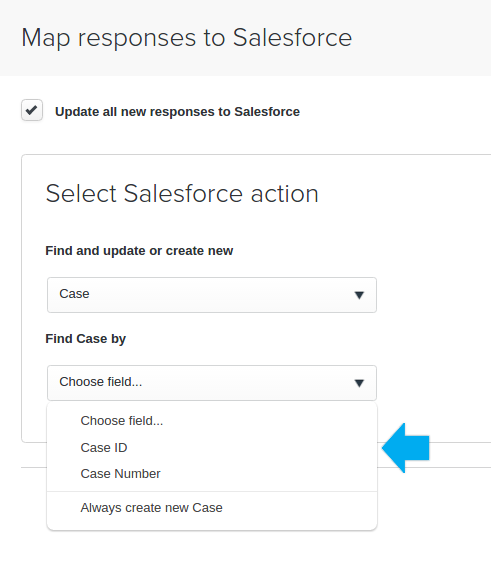This screenshot has height=580, width=491.
Task: Open the Case object dropdown
Action: pyautogui.click(x=212, y=295)
